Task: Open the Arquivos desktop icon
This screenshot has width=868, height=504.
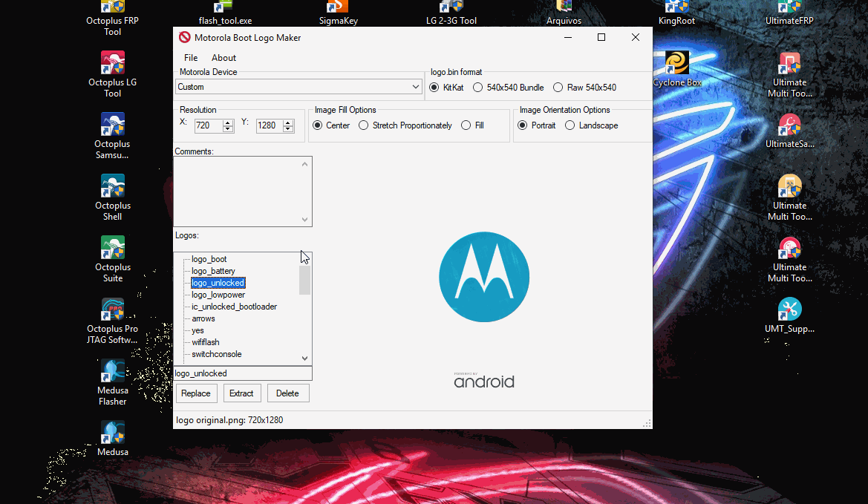Action: tap(564, 13)
